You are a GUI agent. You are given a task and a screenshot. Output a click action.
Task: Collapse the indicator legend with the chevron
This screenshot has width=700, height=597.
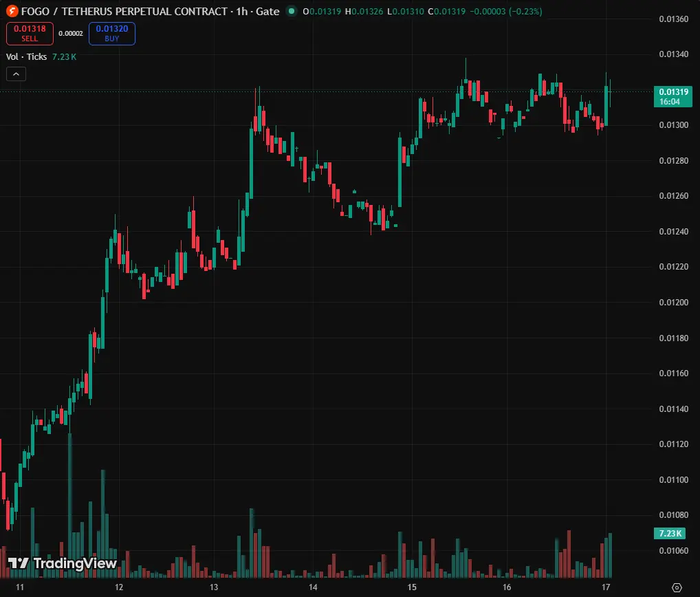(16, 74)
